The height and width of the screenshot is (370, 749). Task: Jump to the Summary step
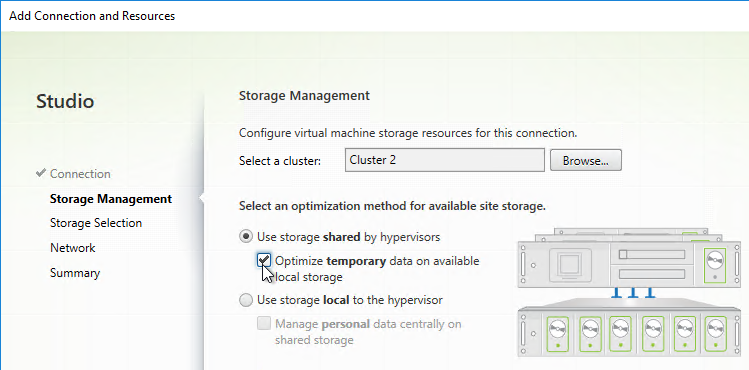(75, 273)
